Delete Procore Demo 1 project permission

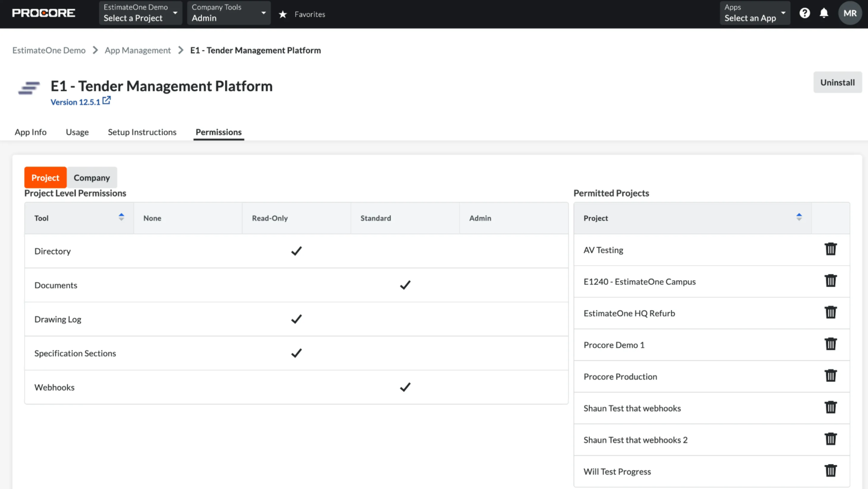pyautogui.click(x=830, y=344)
